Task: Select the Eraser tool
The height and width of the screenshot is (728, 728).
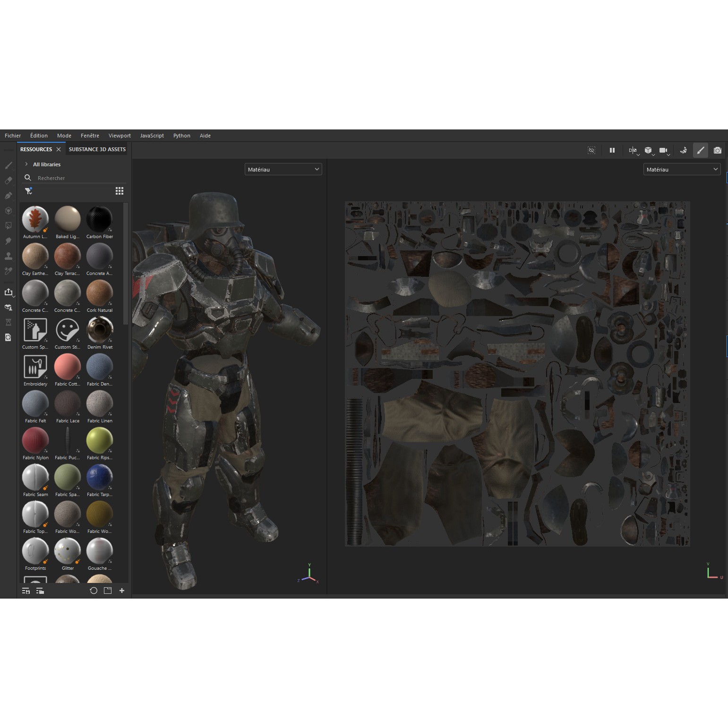Action: [x=9, y=180]
